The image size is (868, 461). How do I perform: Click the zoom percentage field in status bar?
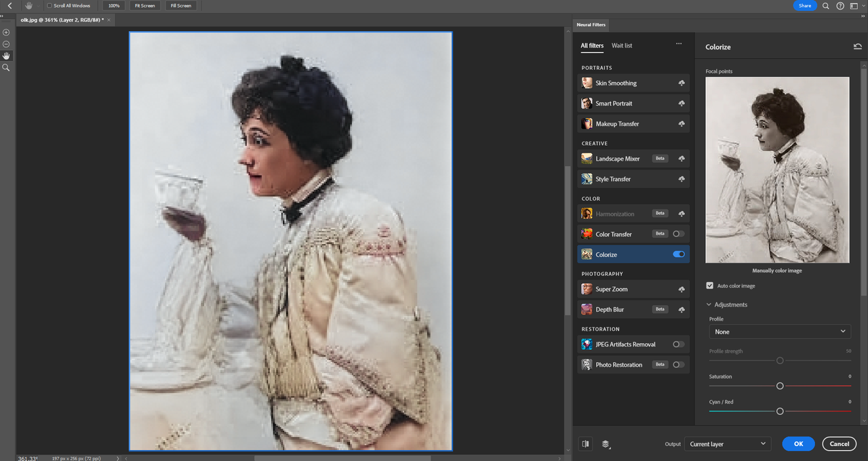[x=28, y=458]
